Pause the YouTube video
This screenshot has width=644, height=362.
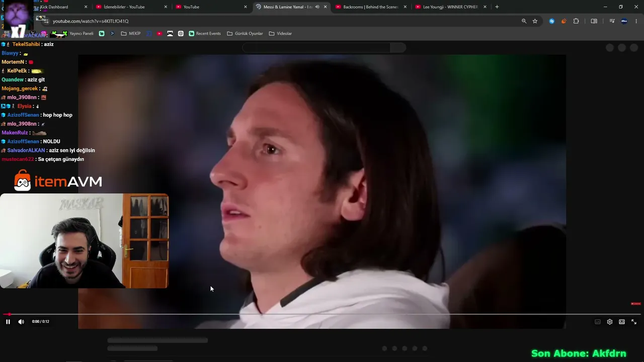coord(8,322)
